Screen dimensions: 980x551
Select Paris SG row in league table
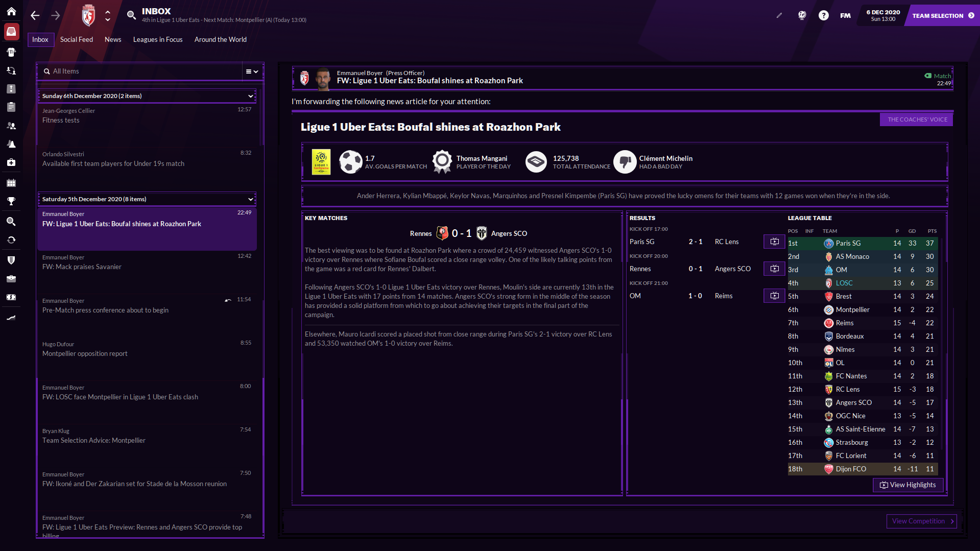[863, 243]
